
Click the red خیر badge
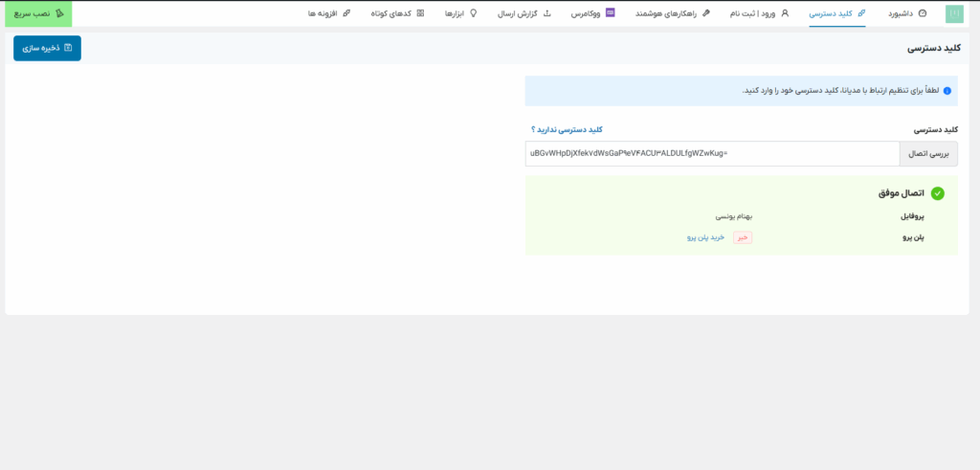pyautogui.click(x=743, y=237)
